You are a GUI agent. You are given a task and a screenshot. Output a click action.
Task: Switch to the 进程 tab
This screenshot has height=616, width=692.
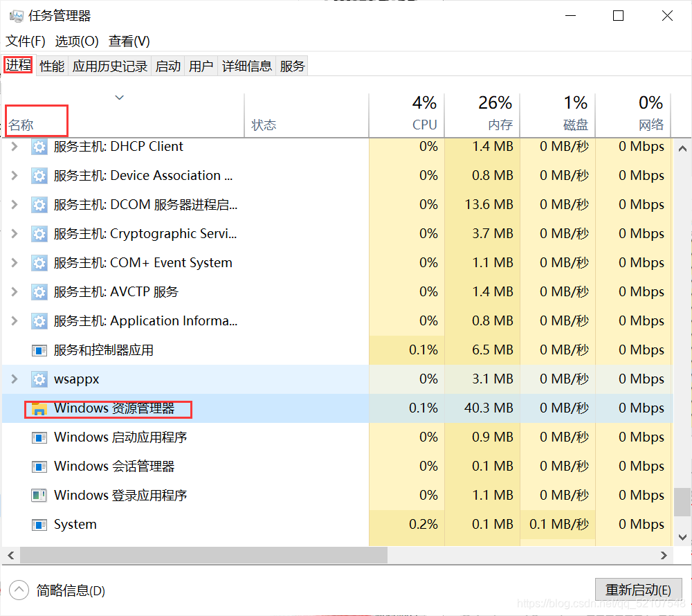(19, 65)
